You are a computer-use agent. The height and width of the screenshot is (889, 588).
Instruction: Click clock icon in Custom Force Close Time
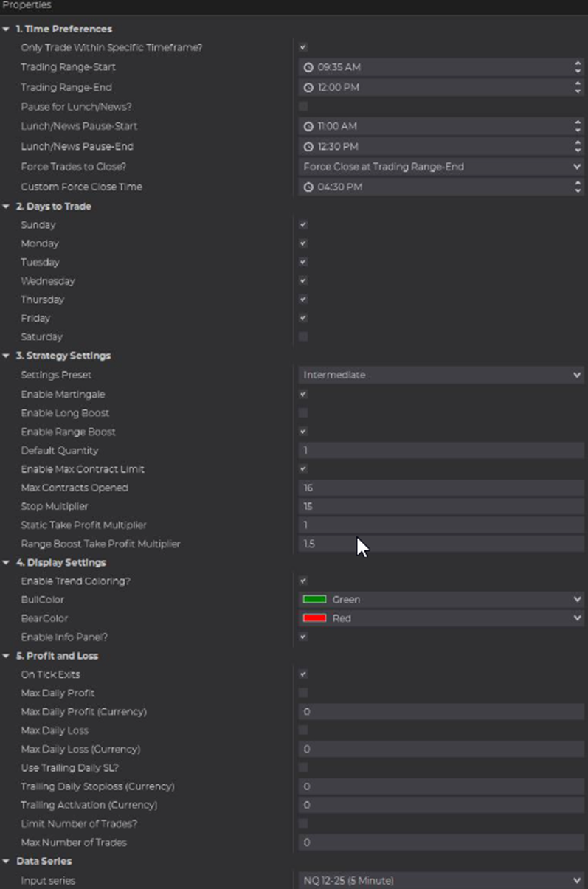(308, 187)
